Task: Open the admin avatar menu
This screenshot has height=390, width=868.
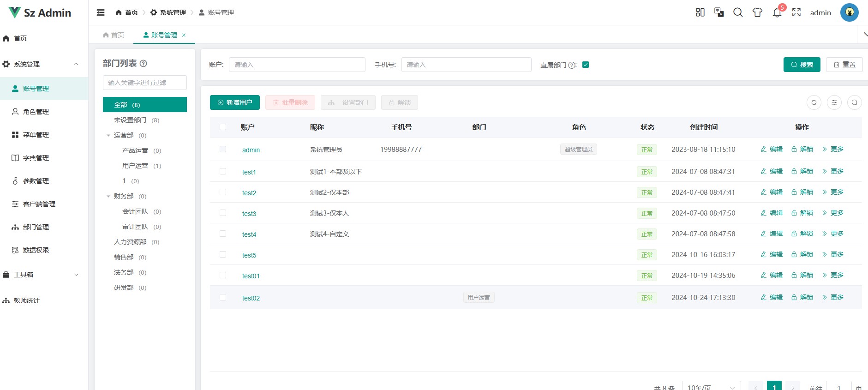Action: pos(849,12)
